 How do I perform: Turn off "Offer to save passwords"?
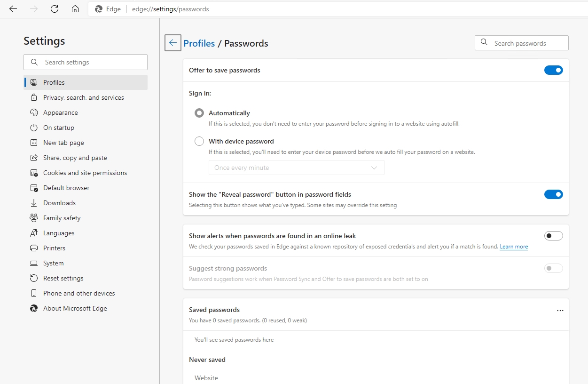pyautogui.click(x=553, y=70)
